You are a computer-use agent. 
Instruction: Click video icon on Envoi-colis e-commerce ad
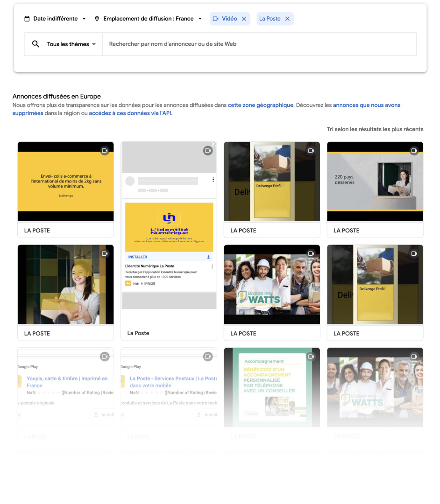(105, 150)
